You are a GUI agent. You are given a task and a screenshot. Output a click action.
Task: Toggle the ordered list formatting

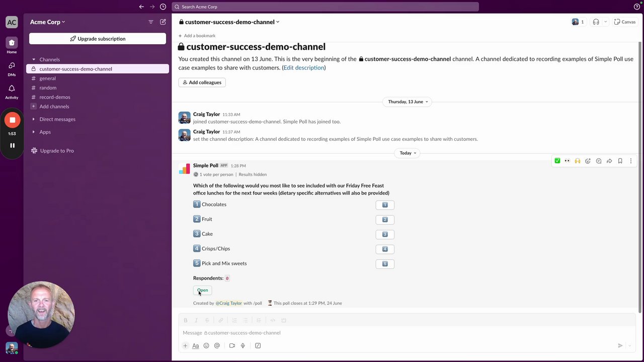click(x=234, y=320)
